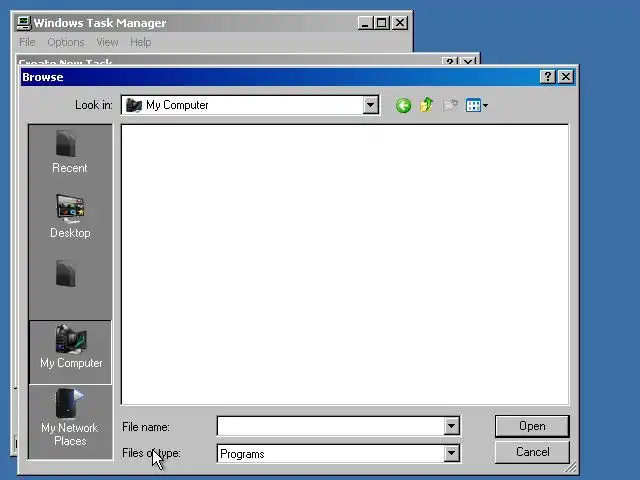Open Options menu in Task Manager
Viewport: 640px width, 480px height.
tap(66, 42)
